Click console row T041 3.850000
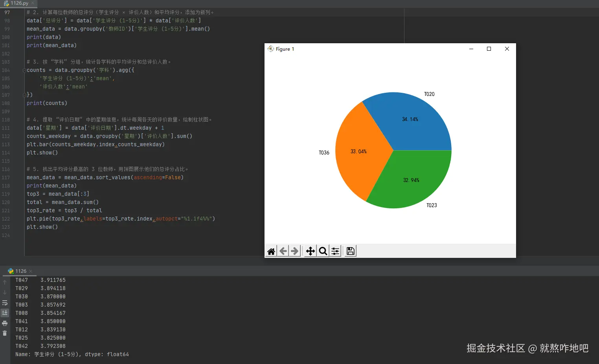 pos(40,322)
